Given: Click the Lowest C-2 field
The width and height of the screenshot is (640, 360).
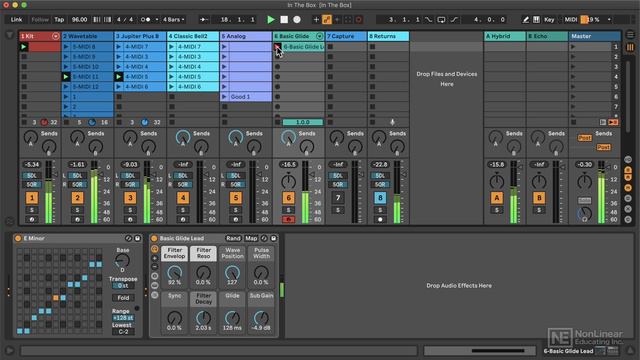Looking at the screenshot, I should (123, 332).
